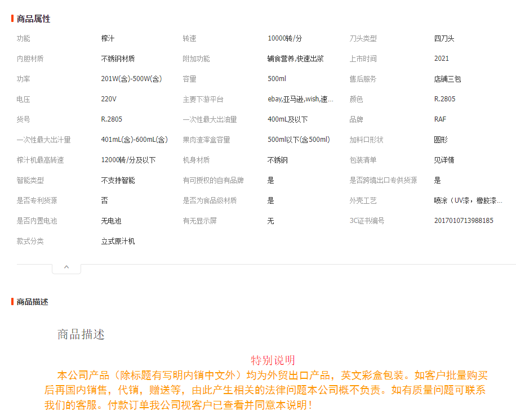Select the '是否跨境出口专供货源' attribute label
The height and width of the screenshot is (420, 516).
pos(383,180)
